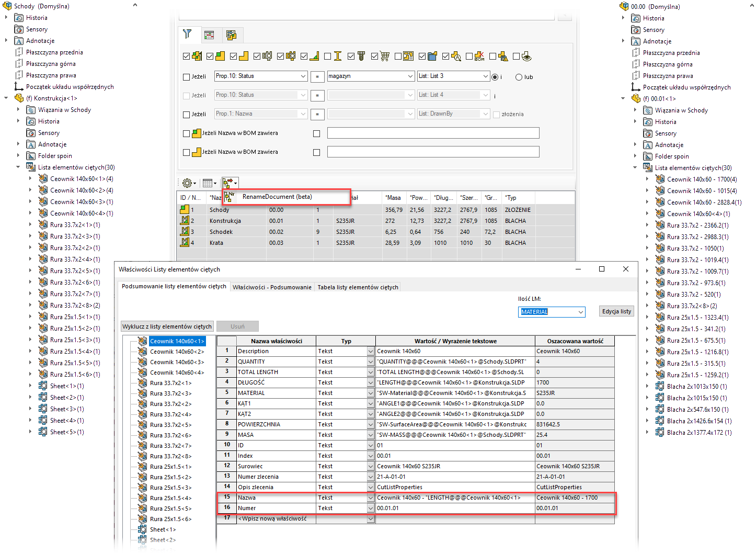This screenshot has width=756, height=553.
Task: Select the filter funnel tab
Action: [187, 35]
